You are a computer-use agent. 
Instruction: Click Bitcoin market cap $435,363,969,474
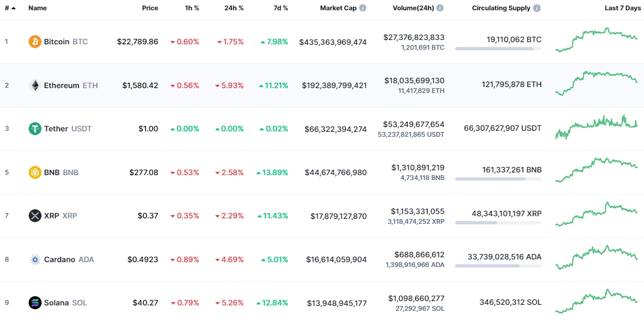coord(333,42)
